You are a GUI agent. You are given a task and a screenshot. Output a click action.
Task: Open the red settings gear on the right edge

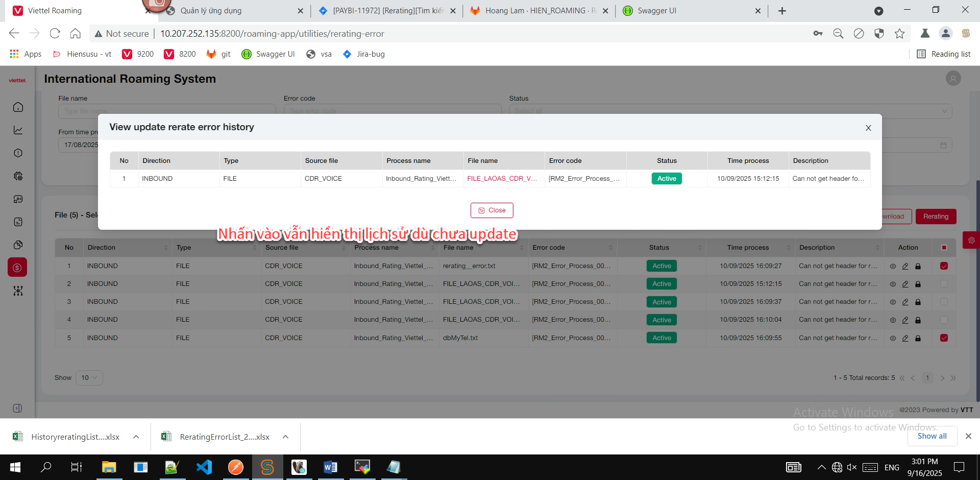click(x=971, y=240)
